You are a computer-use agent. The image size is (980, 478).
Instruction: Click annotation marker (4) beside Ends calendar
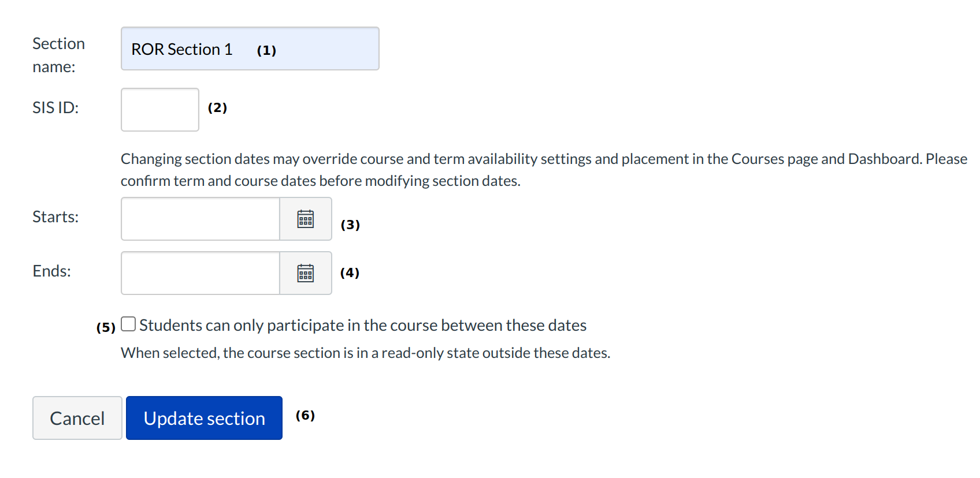350,272
